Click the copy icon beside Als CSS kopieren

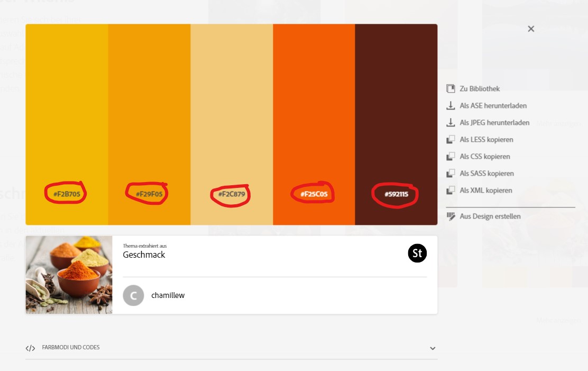pos(451,156)
